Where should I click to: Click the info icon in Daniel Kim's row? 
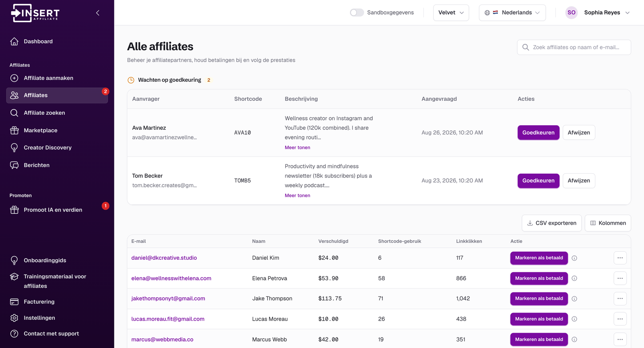pos(574,258)
